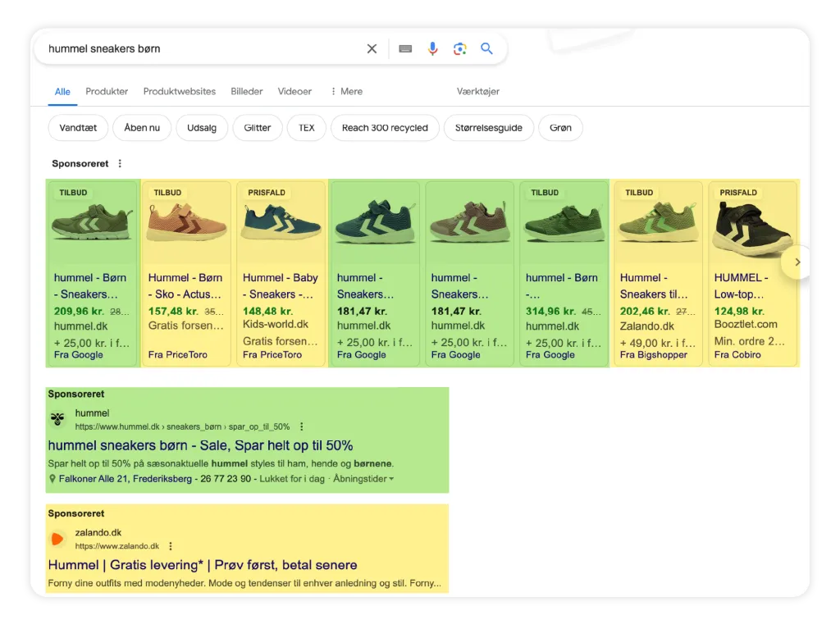Open the three-dot menu next to zalando.dk URL

[x=171, y=546]
